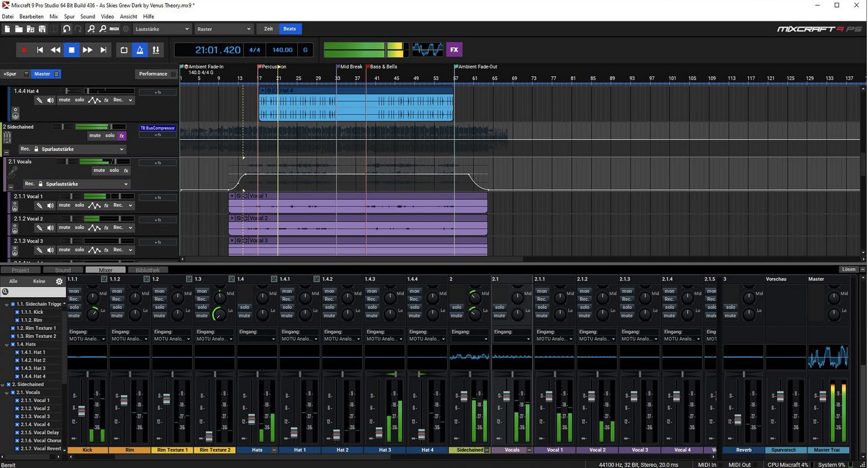The image size is (868, 468).
Task: Open the Ansicht menu
Action: (129, 17)
